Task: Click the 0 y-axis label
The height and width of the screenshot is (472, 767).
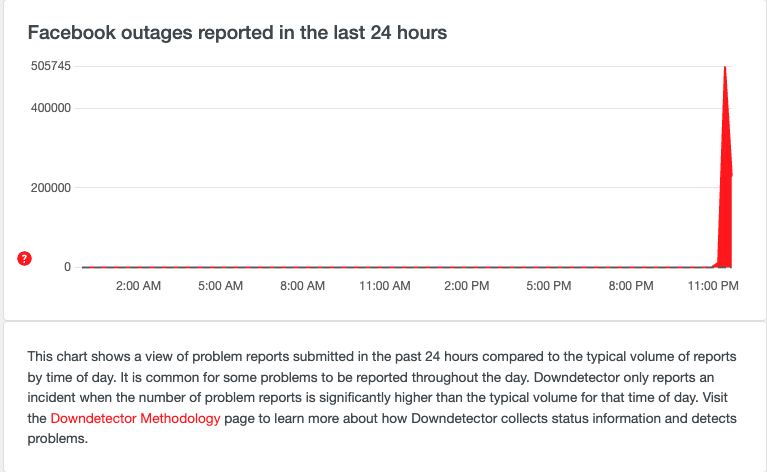Action: pyautogui.click(x=67, y=267)
